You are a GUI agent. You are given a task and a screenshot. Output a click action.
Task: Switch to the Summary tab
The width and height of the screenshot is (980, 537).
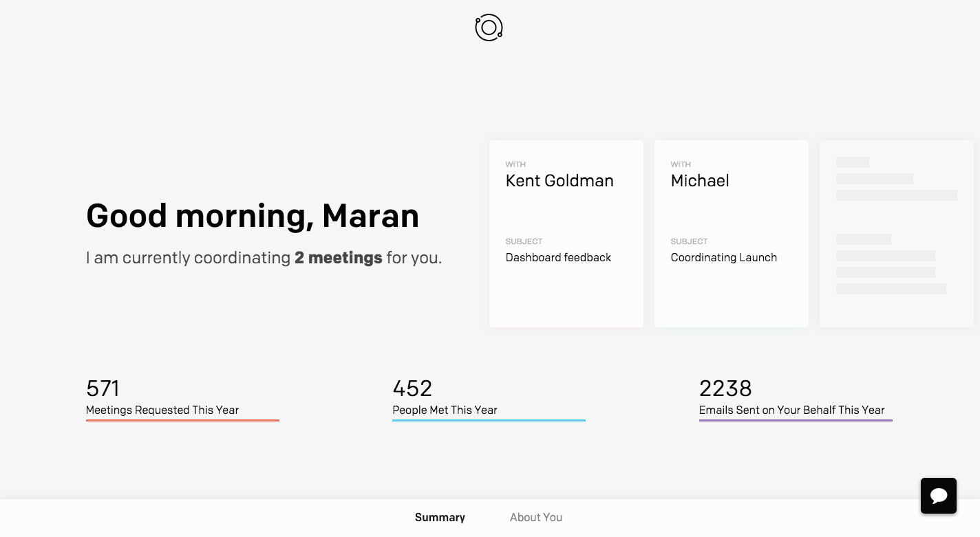440,518
